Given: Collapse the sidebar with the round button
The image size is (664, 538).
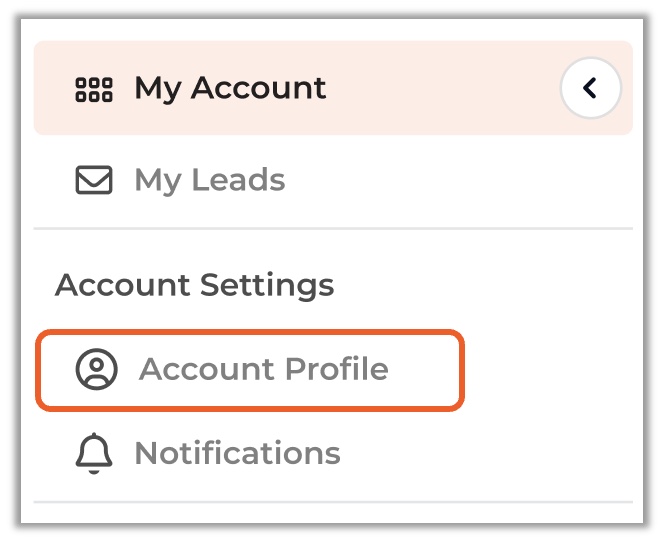Looking at the screenshot, I should pyautogui.click(x=590, y=89).
